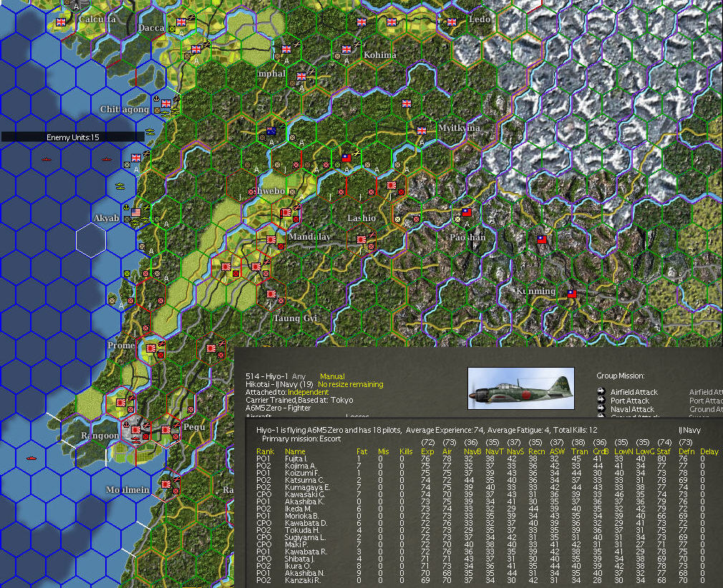Sort pilots by Kills column header

406,451
